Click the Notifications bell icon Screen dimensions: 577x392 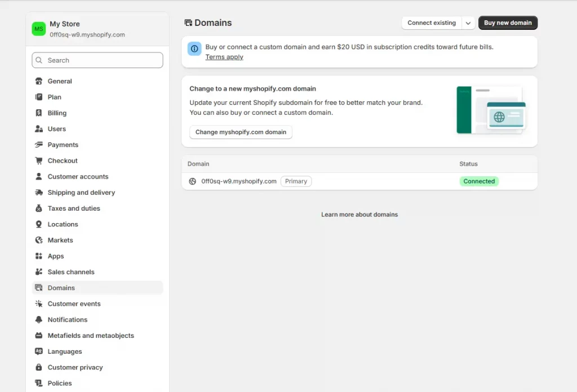[39, 319]
